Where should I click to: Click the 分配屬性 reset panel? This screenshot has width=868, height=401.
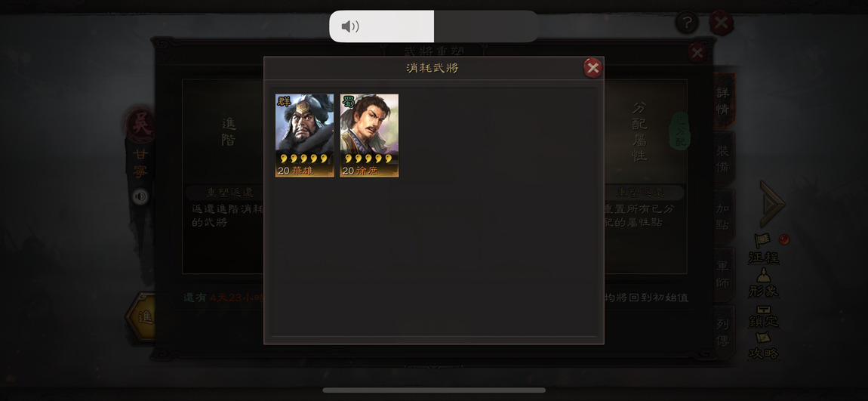coord(645,177)
